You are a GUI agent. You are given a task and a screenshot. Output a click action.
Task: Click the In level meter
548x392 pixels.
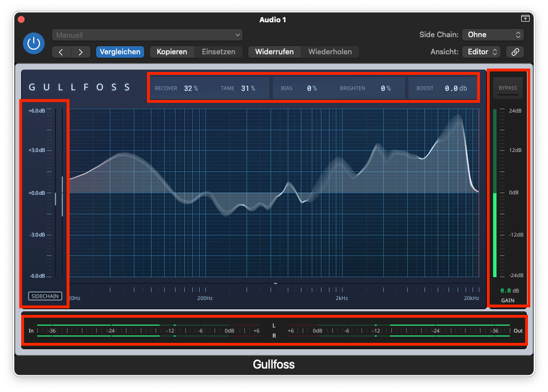point(149,330)
